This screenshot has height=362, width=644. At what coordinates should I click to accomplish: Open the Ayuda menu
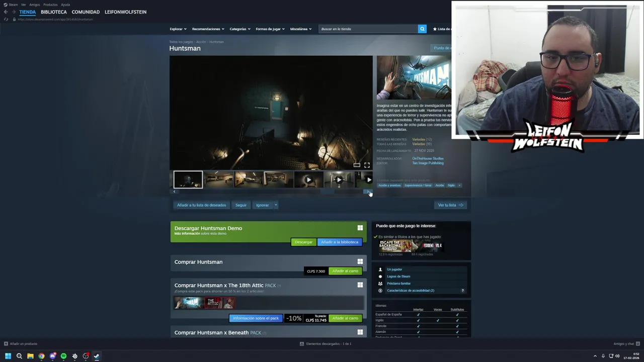tap(65, 5)
